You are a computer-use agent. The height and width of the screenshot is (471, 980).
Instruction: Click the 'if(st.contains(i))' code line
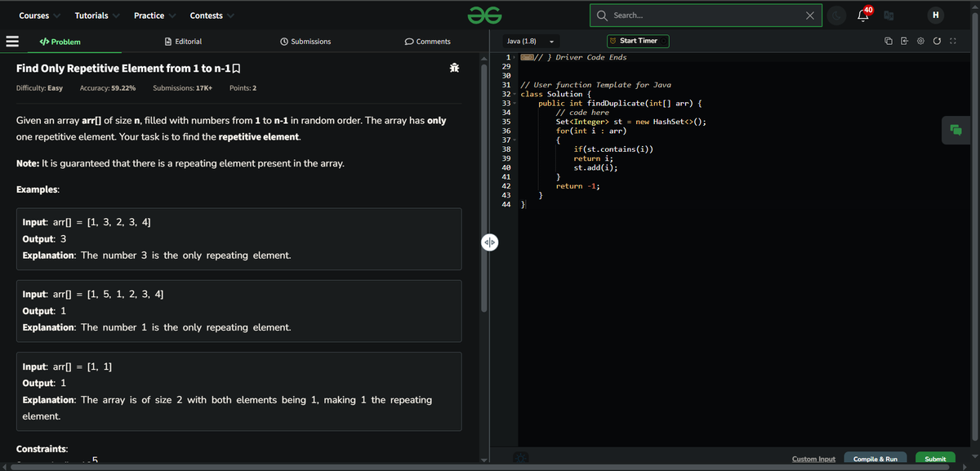[x=613, y=149]
